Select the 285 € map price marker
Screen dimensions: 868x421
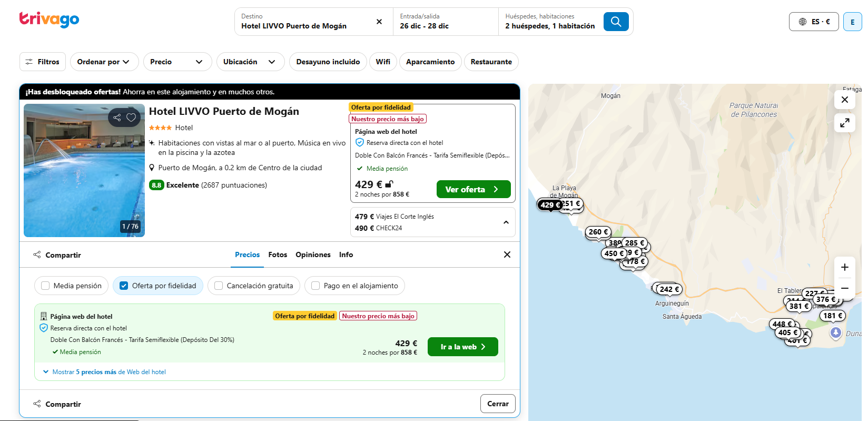(x=635, y=243)
